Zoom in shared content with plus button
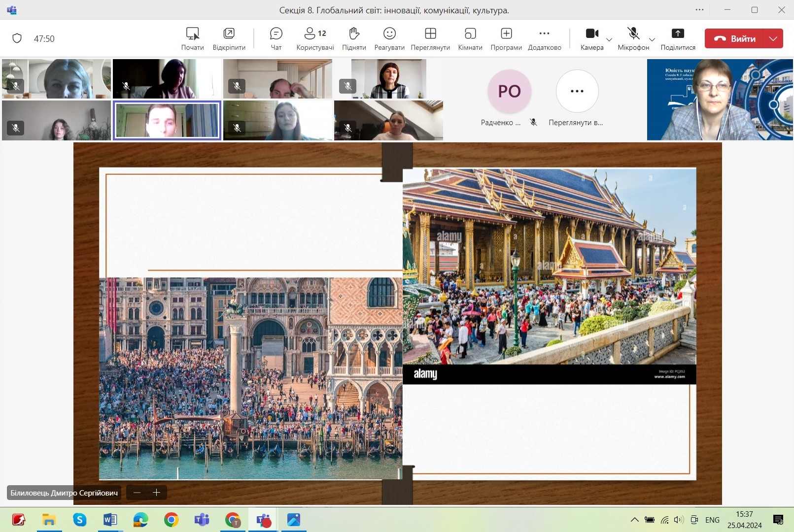Screen dimensions: 794x532 tap(157, 493)
